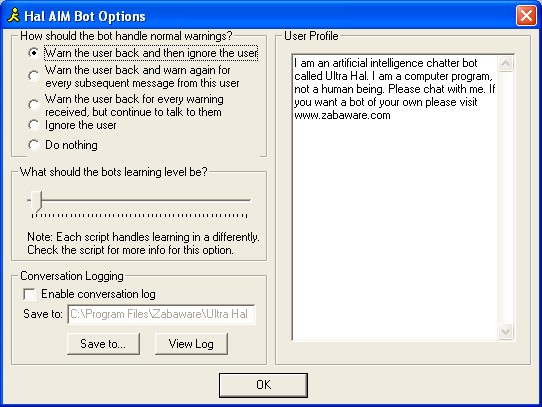
Task: Enable conversation log checkbox
Action: 29,294
